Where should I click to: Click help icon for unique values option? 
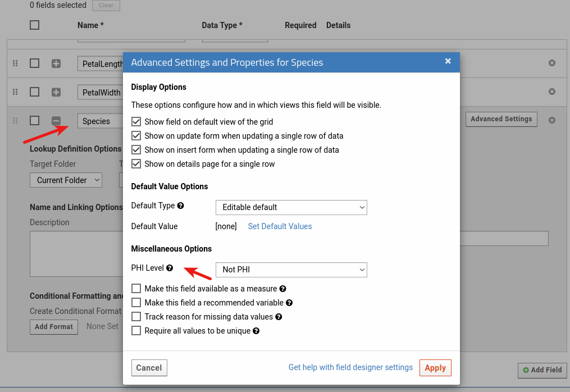[x=256, y=331]
